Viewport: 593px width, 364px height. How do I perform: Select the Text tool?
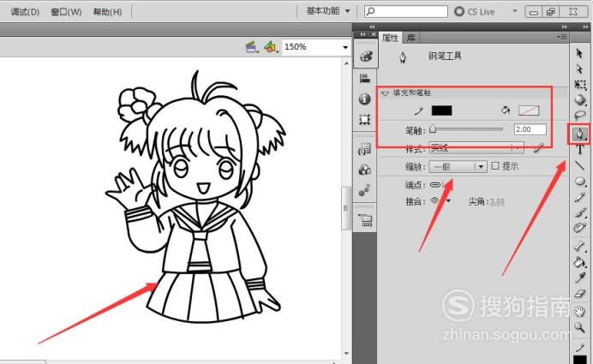(580, 150)
